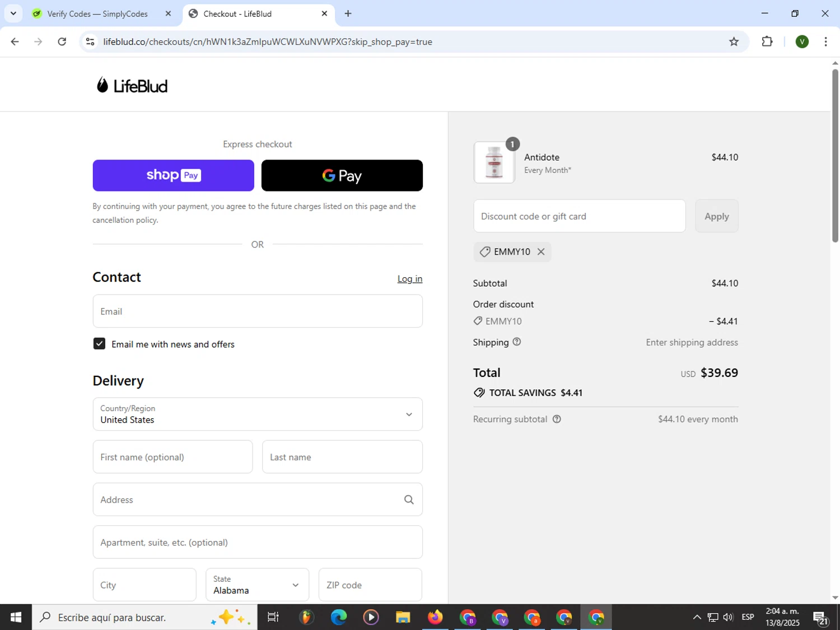Pay with Shop Pay button
This screenshot has height=630, width=840.
pyautogui.click(x=173, y=175)
